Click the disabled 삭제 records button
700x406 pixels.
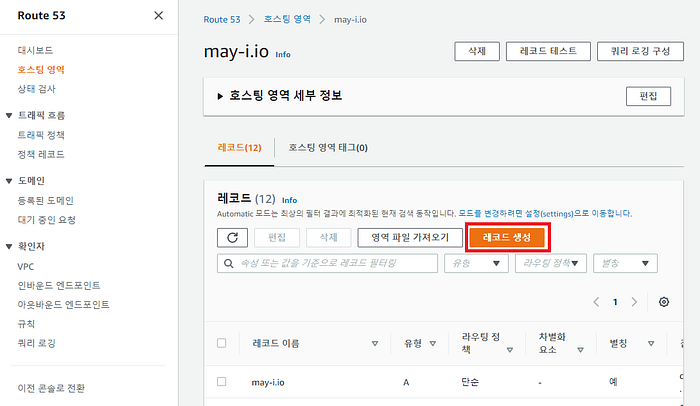click(x=329, y=238)
